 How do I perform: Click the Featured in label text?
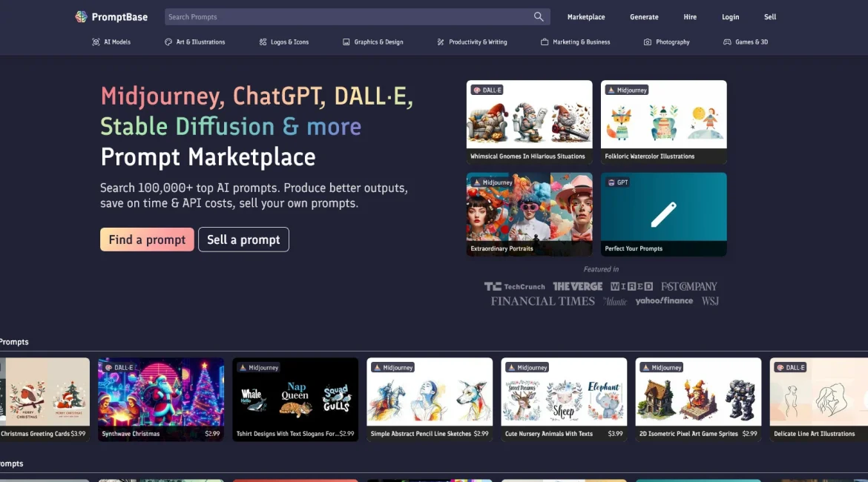[x=601, y=269]
